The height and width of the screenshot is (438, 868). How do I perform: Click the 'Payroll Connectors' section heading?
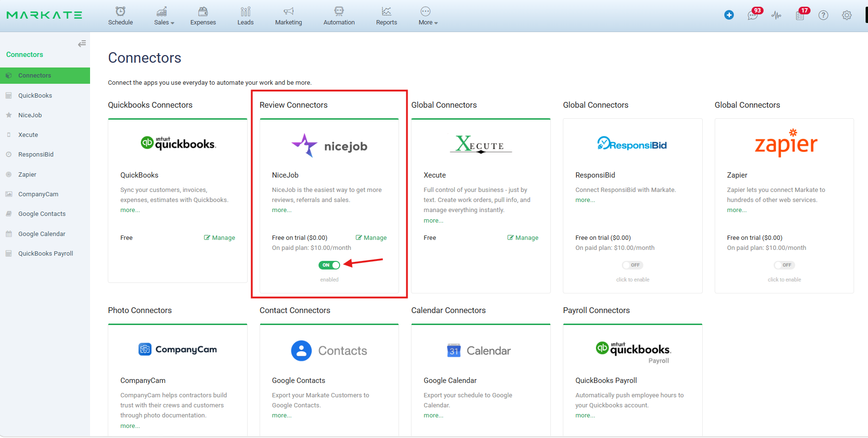coord(596,310)
